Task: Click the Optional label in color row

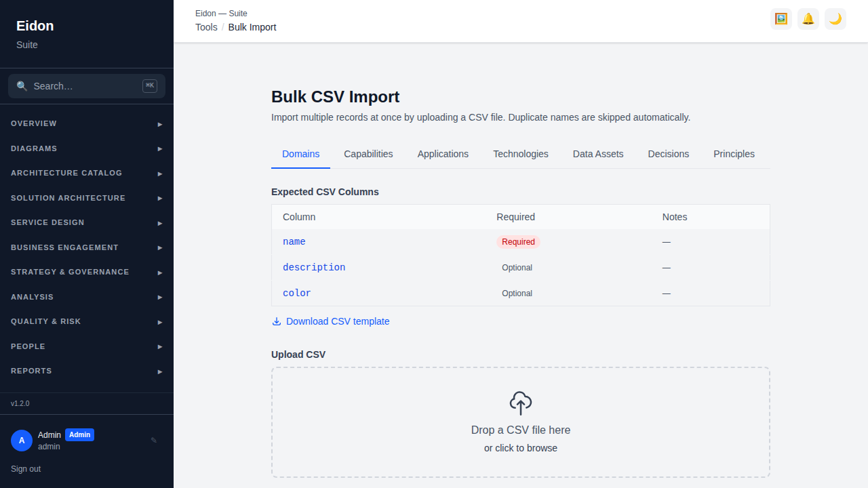Action: (517, 293)
